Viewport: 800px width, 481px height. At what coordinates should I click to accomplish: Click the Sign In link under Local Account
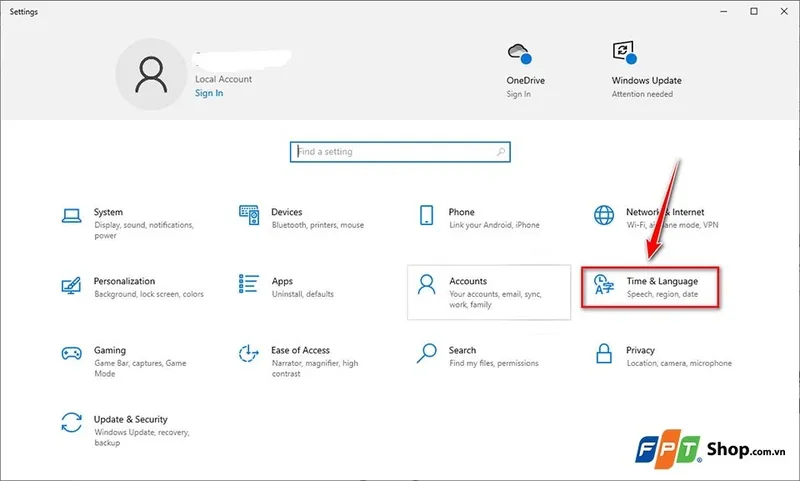pyautogui.click(x=209, y=93)
